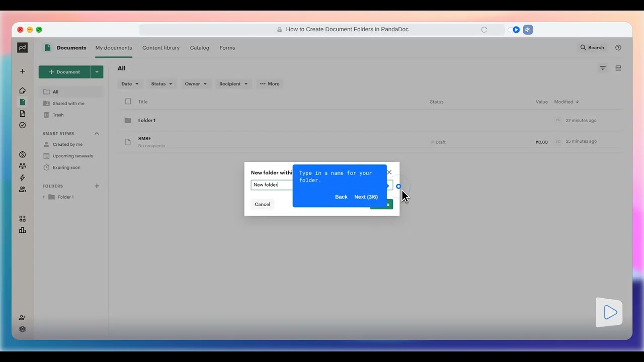Click the Draft status of SMSF
644x362 pixels.
[438, 142]
